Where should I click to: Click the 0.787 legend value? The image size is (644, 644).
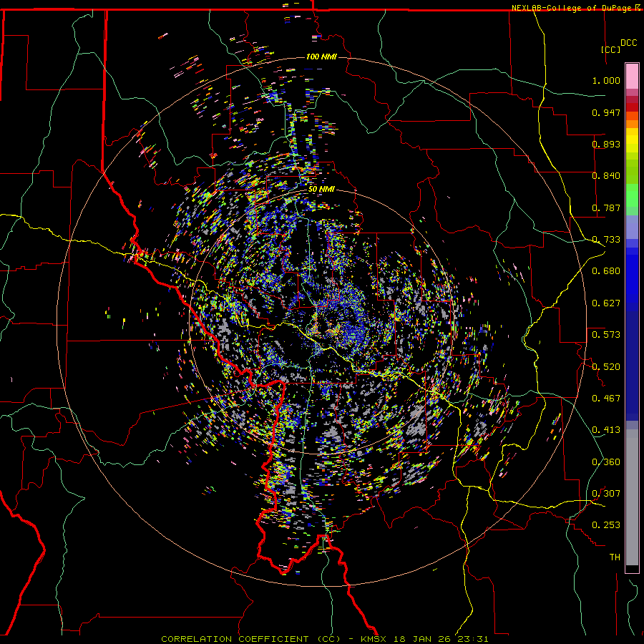point(606,208)
